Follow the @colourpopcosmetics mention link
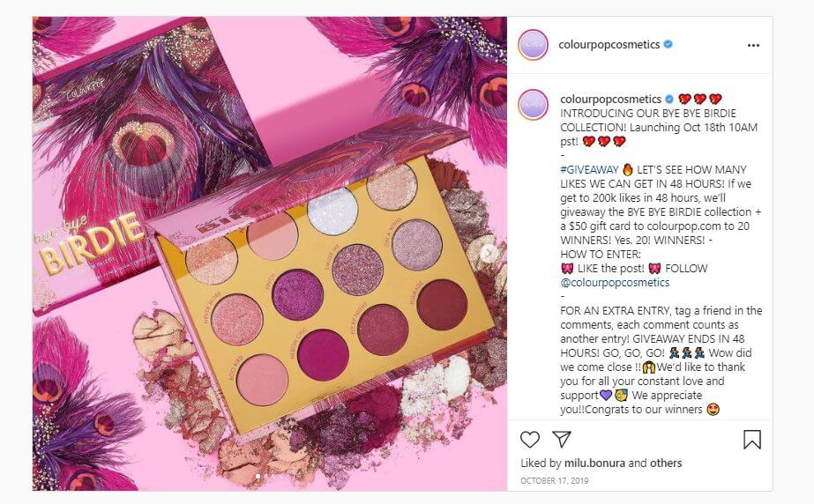The height and width of the screenshot is (504, 814). click(615, 283)
